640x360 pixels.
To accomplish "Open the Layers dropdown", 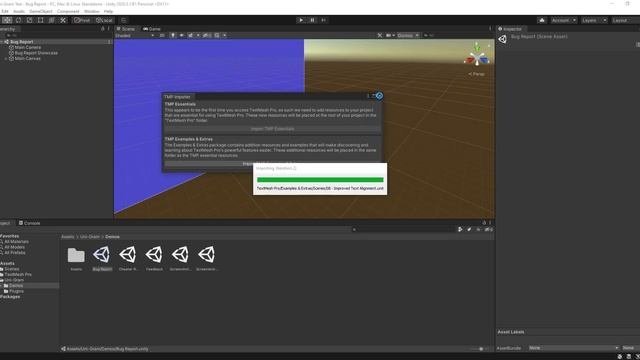I will [594, 20].
